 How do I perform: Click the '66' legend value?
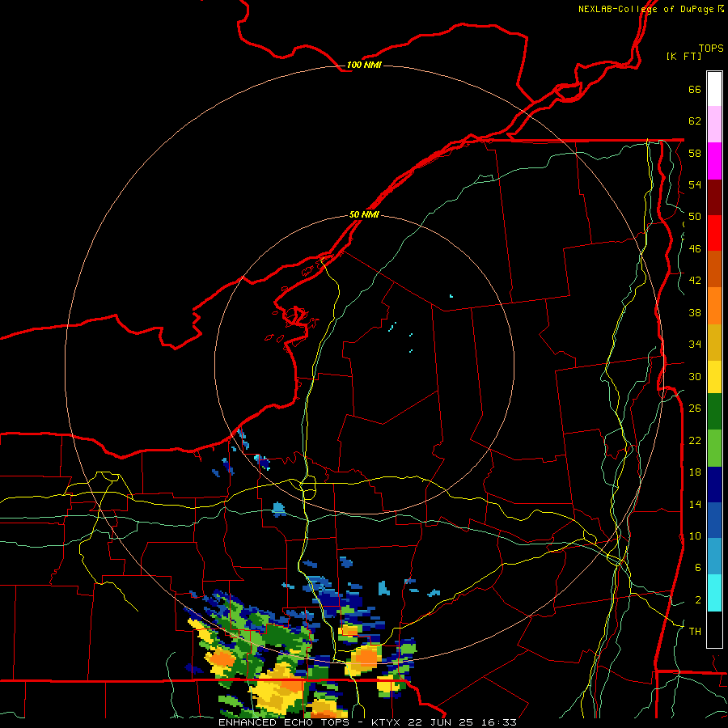695,90
